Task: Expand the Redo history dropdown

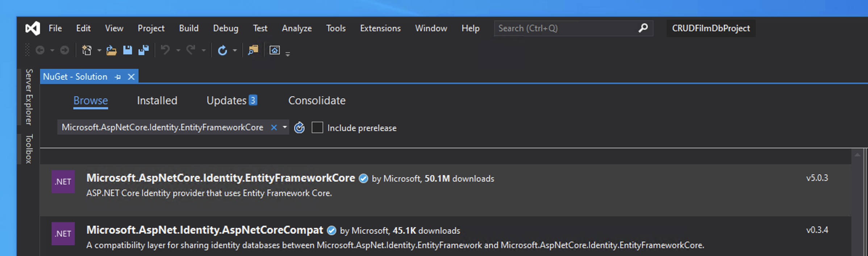Action: coord(203,50)
